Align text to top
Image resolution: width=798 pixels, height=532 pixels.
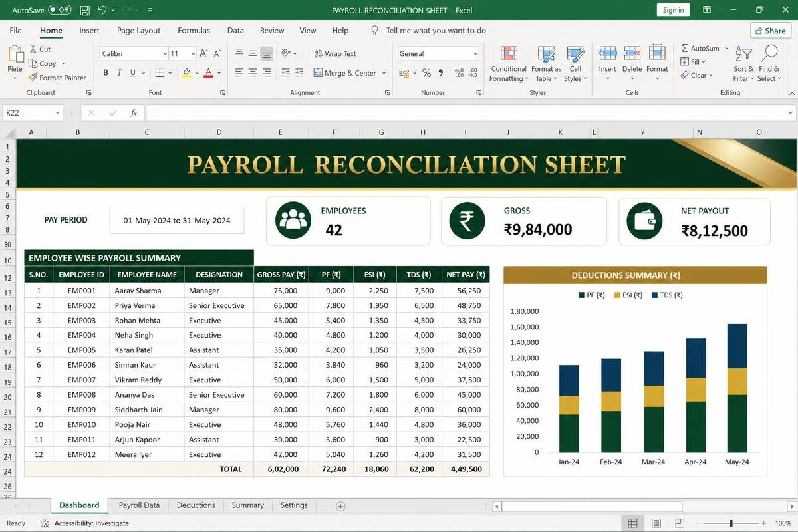click(239, 53)
